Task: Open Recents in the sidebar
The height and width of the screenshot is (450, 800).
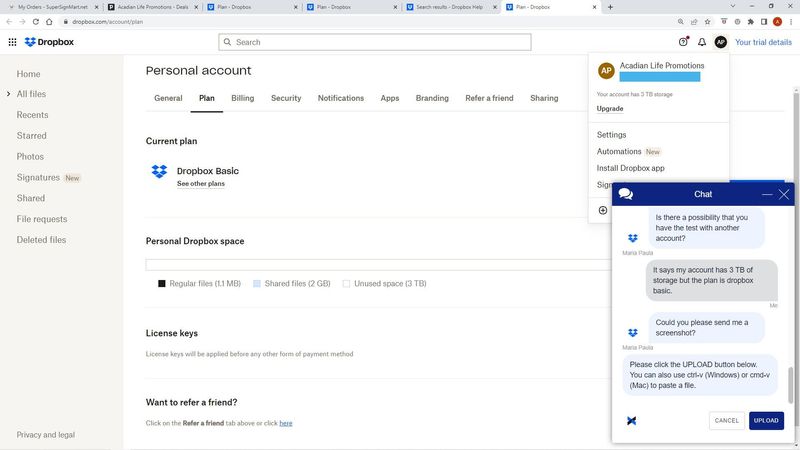Action: point(32,115)
